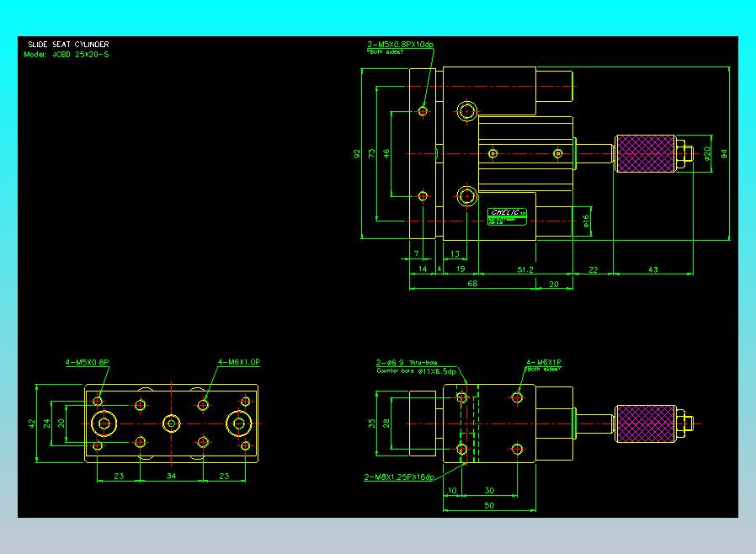Viewport: 756px width, 554px height.
Task: Click the ø16 diameter dimension
Action: [x=585, y=221]
